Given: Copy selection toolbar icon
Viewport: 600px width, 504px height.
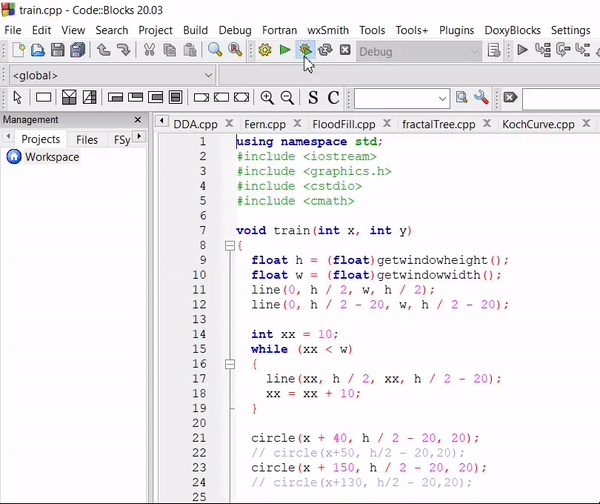Looking at the screenshot, I should tap(170, 50).
